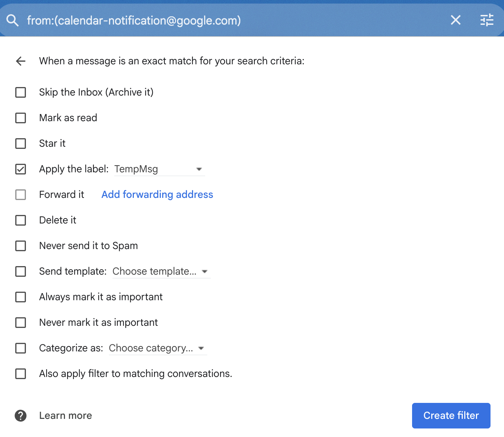Enable Skip the Inbox (Archive it)
Screen dimensions: 504x437
coord(21,92)
